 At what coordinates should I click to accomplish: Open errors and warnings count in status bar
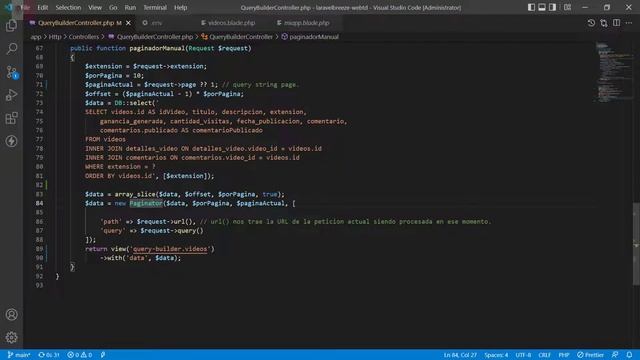coord(80,355)
